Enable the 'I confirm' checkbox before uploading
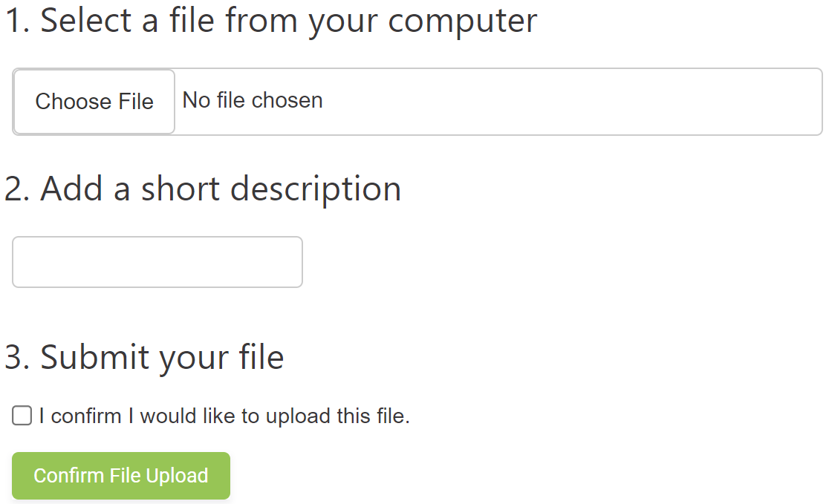 (22, 416)
